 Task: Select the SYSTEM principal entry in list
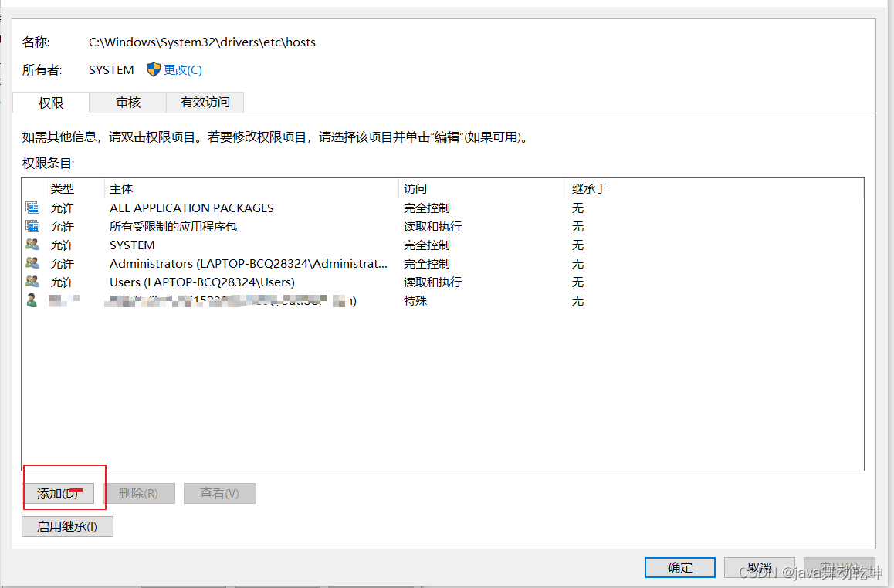pos(132,245)
